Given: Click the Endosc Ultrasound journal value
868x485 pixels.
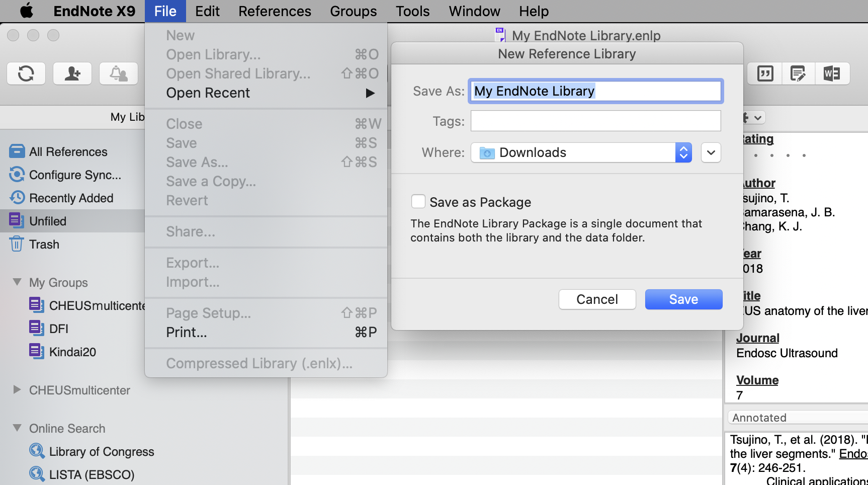Looking at the screenshot, I should (x=787, y=353).
